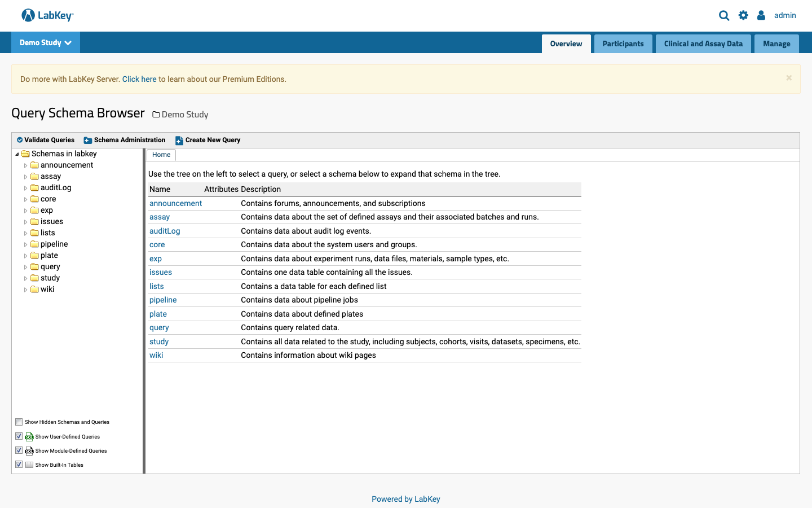This screenshot has height=508, width=812.
Task: Open the auditLog schema link in table
Action: pos(165,231)
